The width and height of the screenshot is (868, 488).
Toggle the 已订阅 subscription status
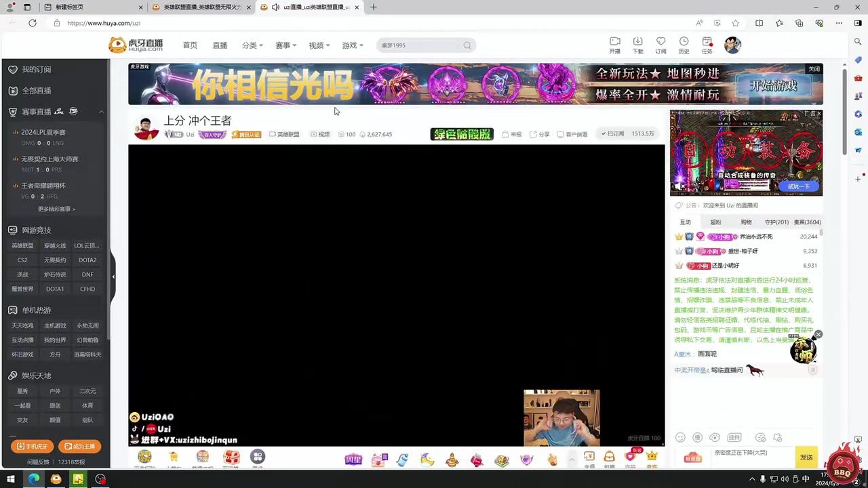point(612,134)
